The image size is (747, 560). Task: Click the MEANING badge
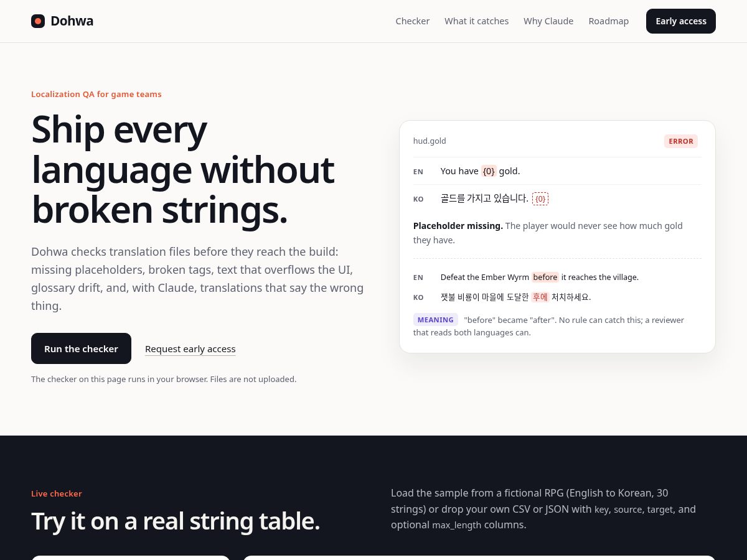coord(435,320)
